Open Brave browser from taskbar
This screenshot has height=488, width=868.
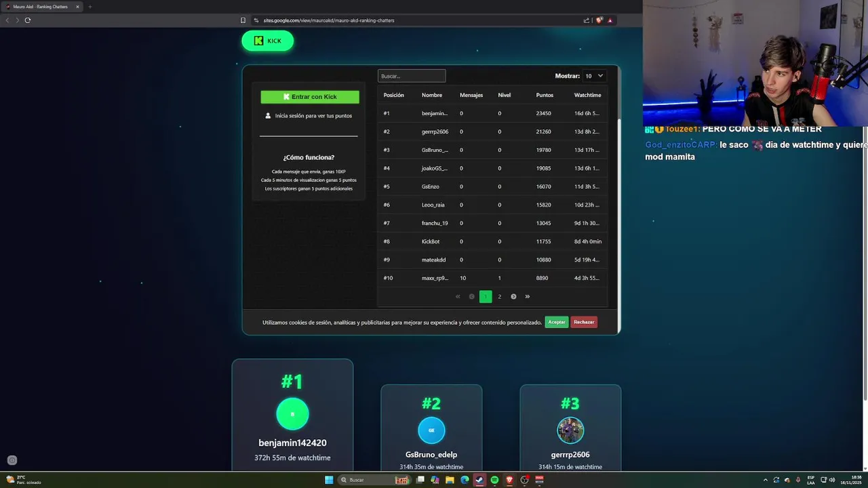[x=509, y=480]
